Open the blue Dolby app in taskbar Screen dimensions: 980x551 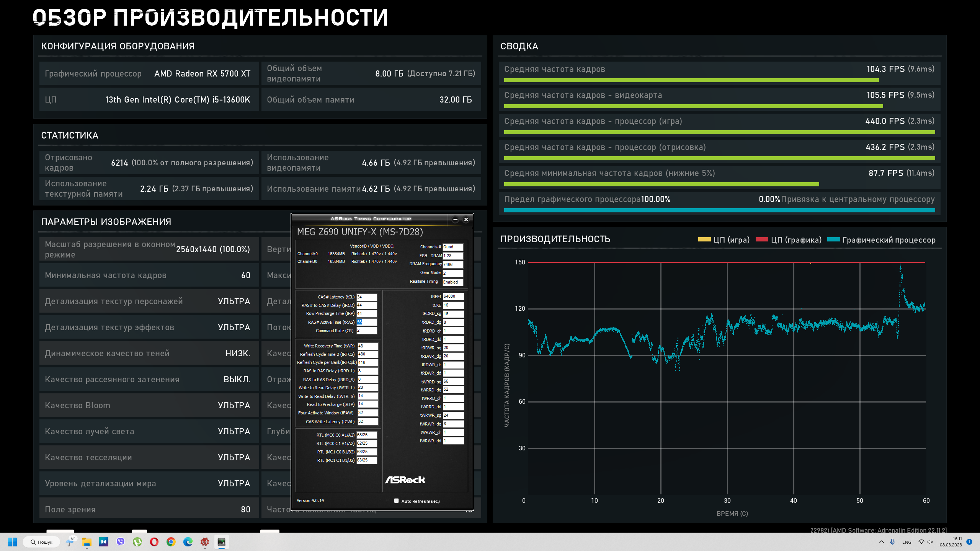click(x=104, y=542)
